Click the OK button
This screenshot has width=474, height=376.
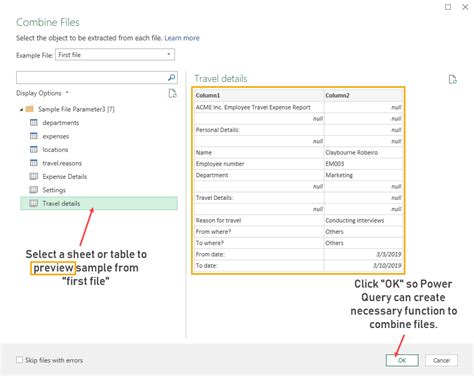pyautogui.click(x=402, y=360)
